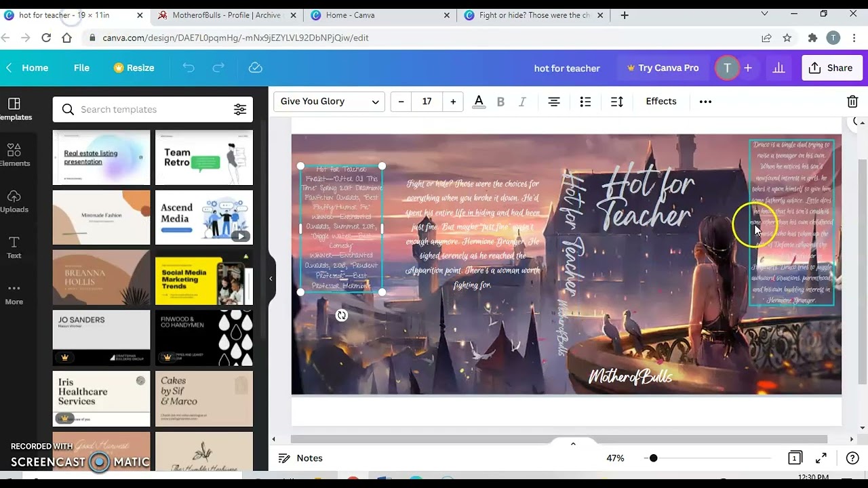This screenshot has width=868, height=488.
Task: Open template search filter options
Action: tap(240, 109)
